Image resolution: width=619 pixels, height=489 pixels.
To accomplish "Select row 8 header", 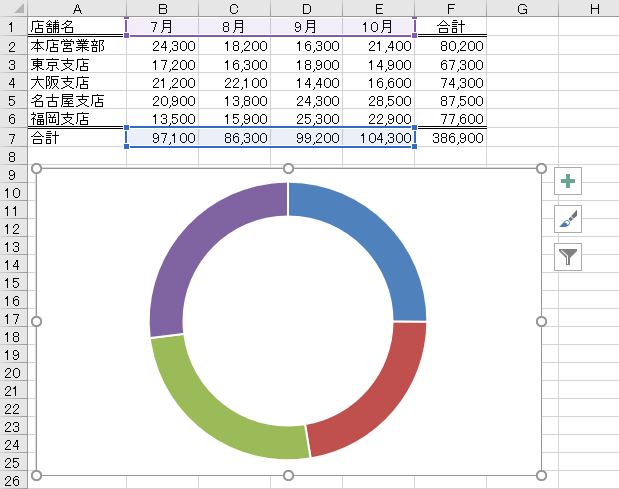I will 13,157.
